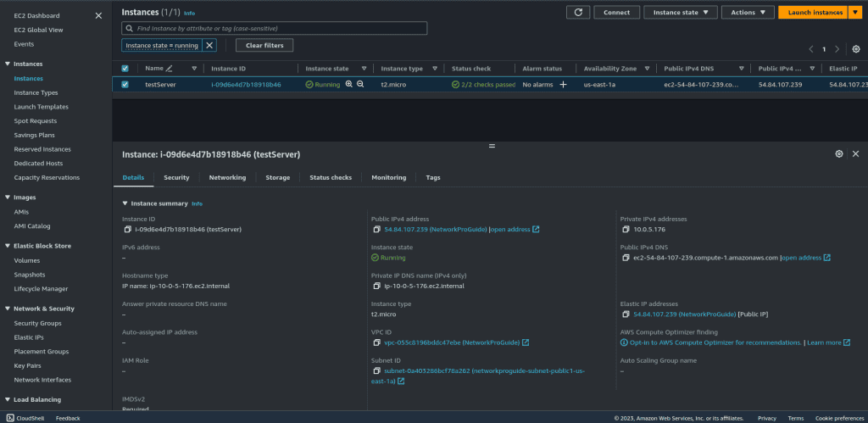Open VPC link external icon
The width and height of the screenshot is (868, 423).
526,342
